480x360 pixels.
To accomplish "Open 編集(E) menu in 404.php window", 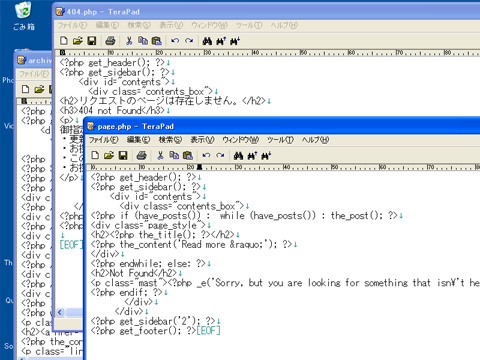I will tap(107, 25).
